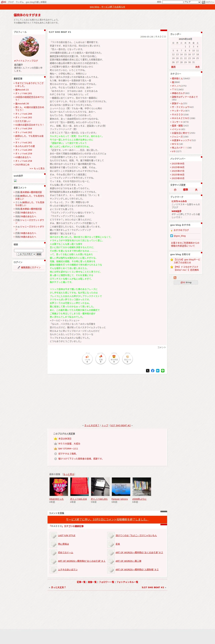Viewport: 215px width, 644px height.
Task: Set font size to 標準
Action: pos(186,190)
